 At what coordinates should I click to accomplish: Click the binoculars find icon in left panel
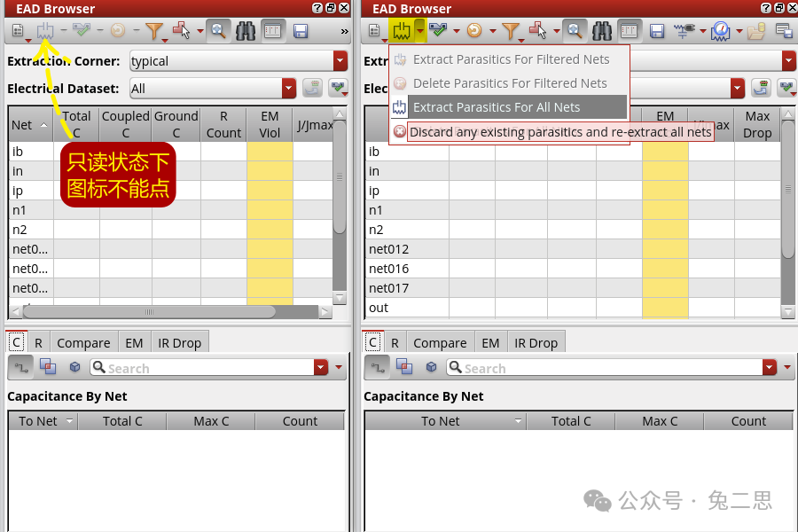point(246,31)
